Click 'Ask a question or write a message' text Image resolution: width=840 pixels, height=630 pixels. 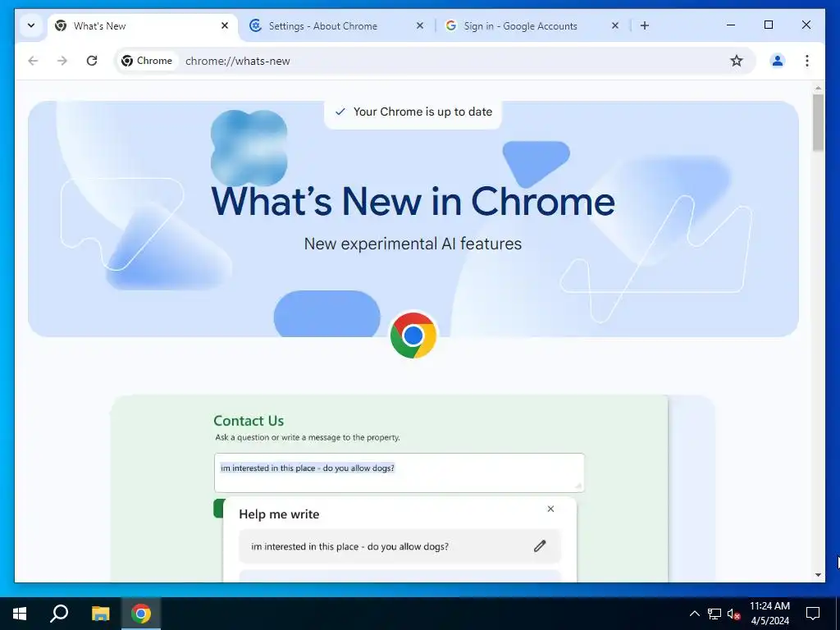(308, 437)
